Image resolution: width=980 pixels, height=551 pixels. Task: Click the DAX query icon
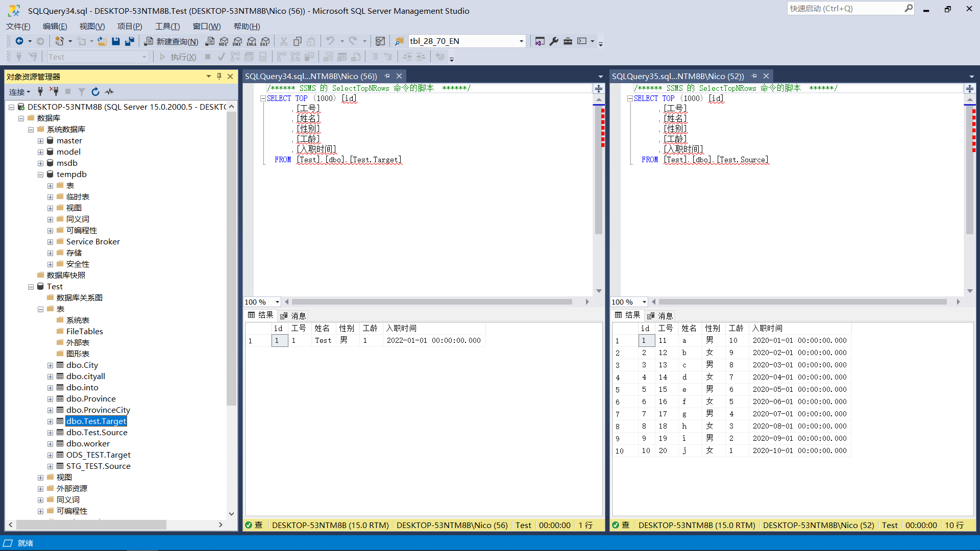coord(265,41)
